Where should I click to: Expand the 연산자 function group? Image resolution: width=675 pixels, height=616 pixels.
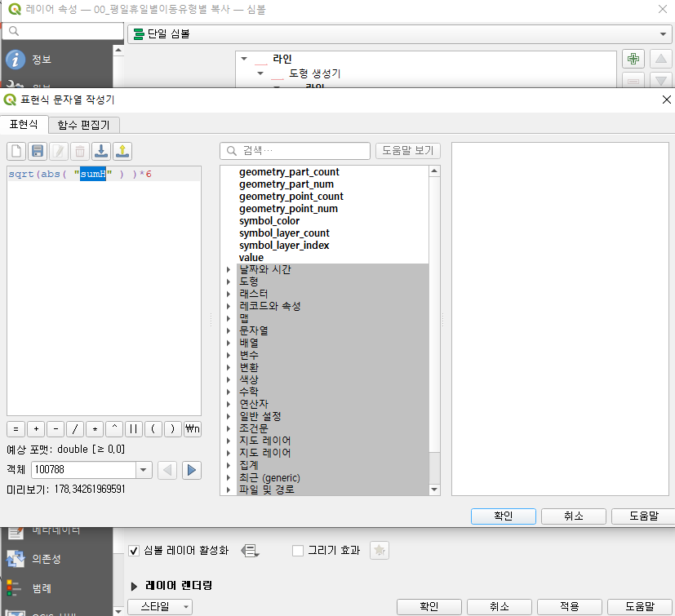(229, 404)
